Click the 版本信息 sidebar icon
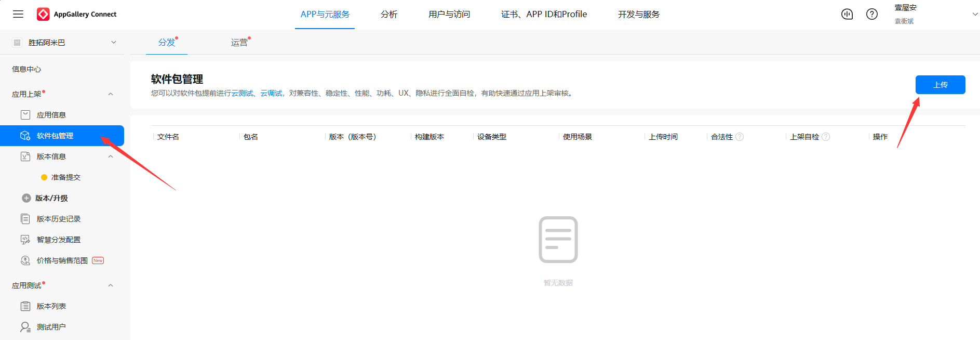This screenshot has height=340, width=980. (x=25, y=156)
